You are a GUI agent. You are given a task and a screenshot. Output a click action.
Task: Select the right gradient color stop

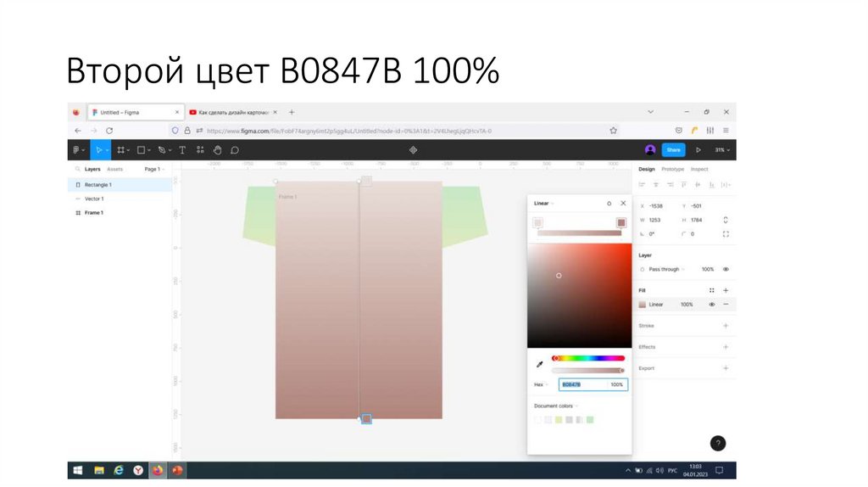(x=621, y=223)
